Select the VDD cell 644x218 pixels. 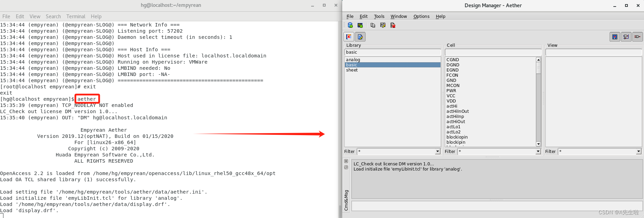(x=451, y=101)
